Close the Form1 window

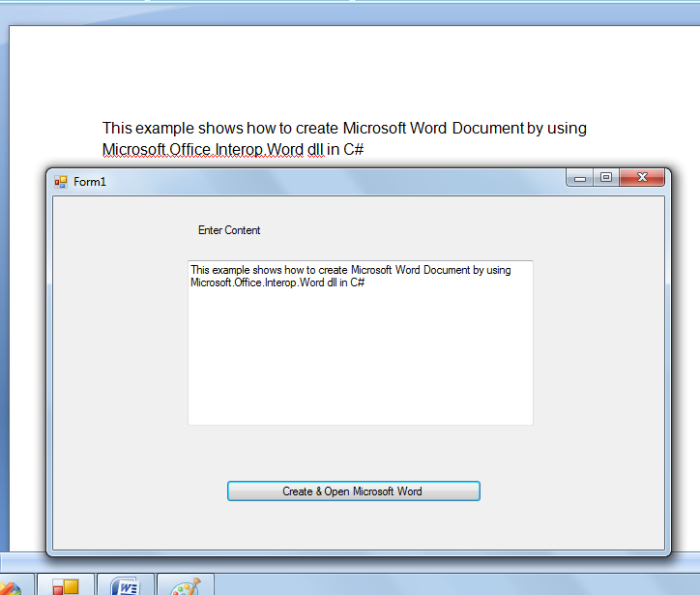click(x=642, y=177)
